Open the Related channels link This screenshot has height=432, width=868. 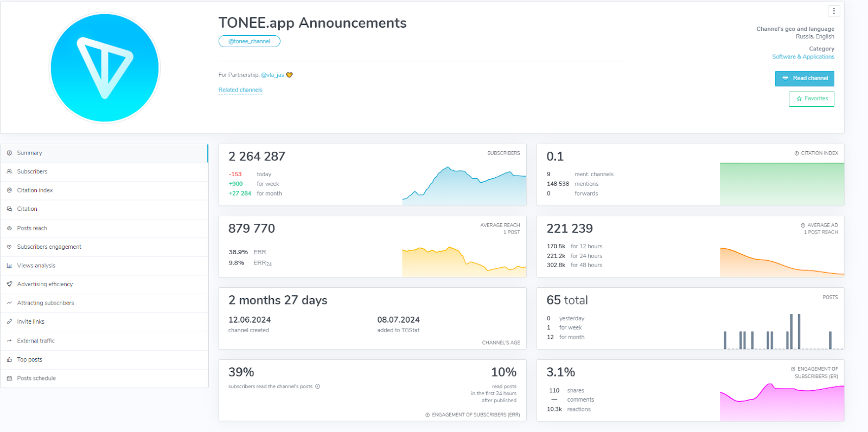pos(240,90)
